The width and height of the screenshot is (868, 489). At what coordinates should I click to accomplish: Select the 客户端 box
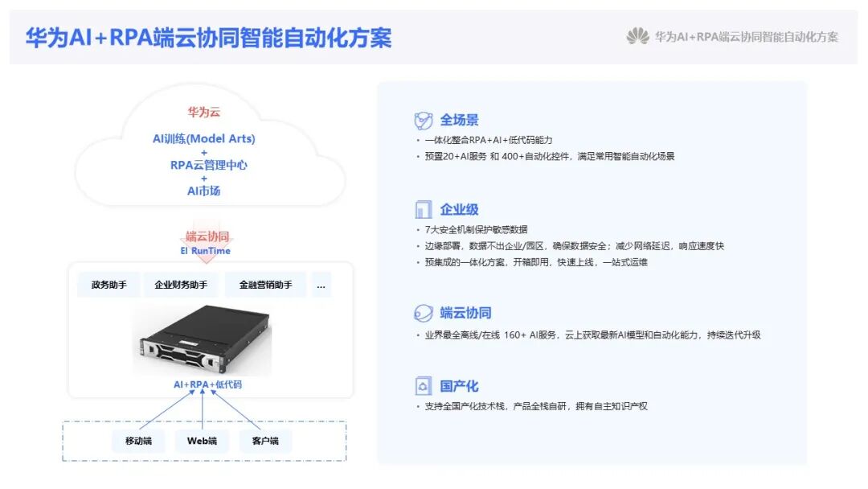coord(265,441)
